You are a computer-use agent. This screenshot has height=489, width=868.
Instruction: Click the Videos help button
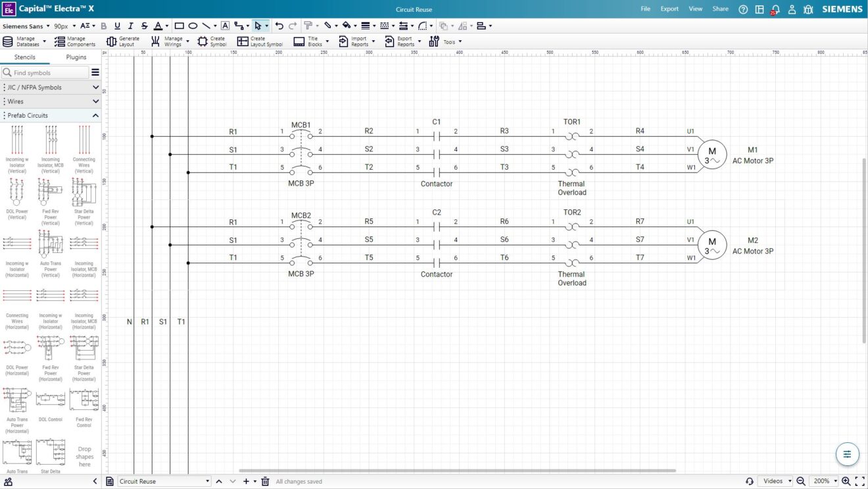click(x=775, y=480)
